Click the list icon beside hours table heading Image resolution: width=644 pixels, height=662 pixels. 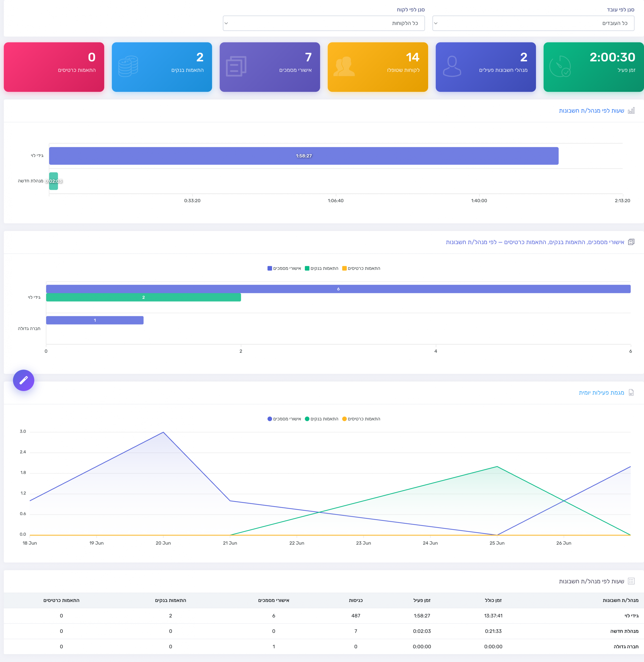631,581
